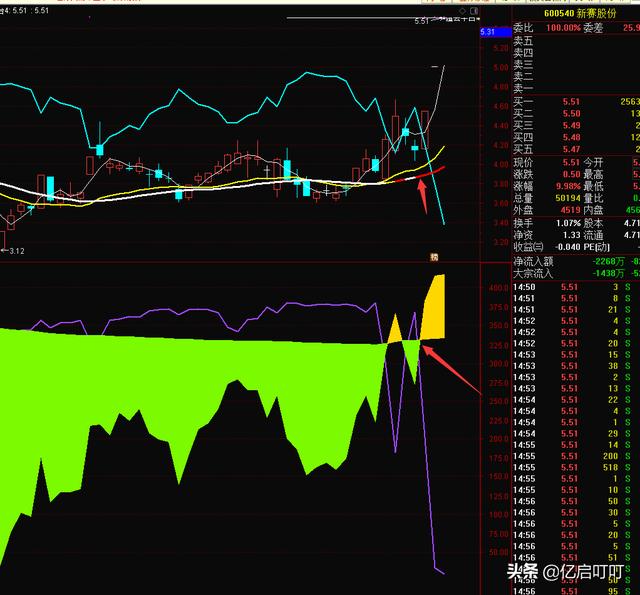This screenshot has width=640, height=595.
Task: Click the 委比 100.00% value
Action: [x=563, y=28]
